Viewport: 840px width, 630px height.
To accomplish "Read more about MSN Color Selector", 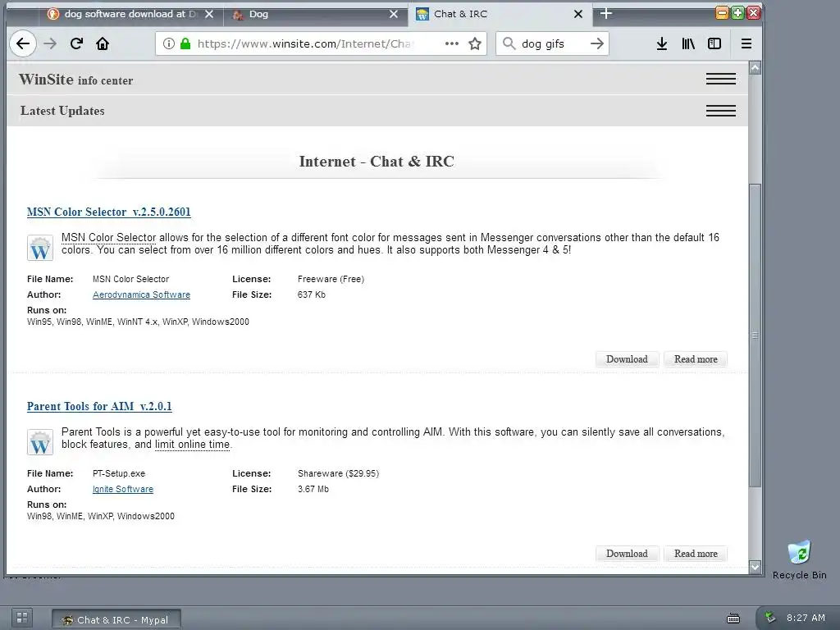I will (696, 359).
